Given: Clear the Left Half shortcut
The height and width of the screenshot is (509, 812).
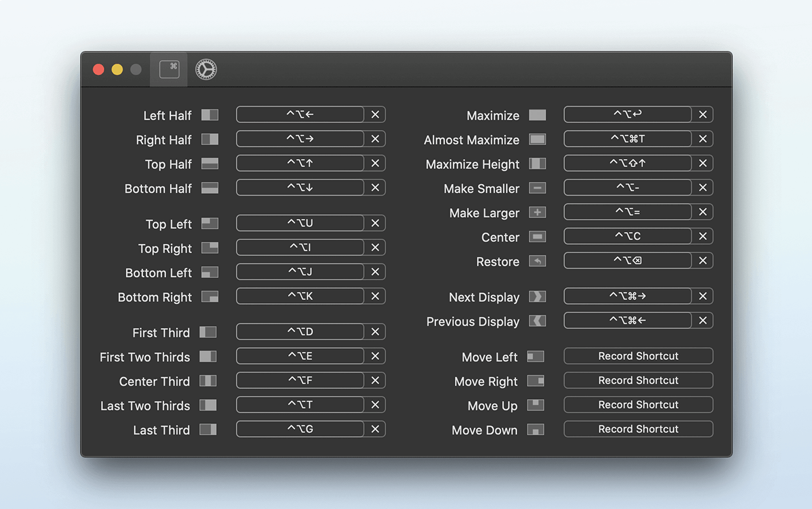Looking at the screenshot, I should [x=375, y=114].
